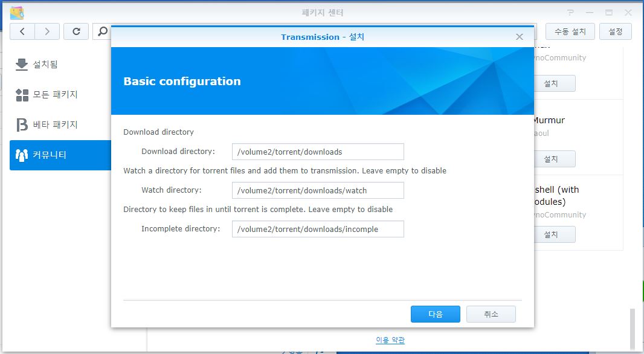Click the Download directory input field
This screenshot has height=354, width=644.
(x=318, y=152)
